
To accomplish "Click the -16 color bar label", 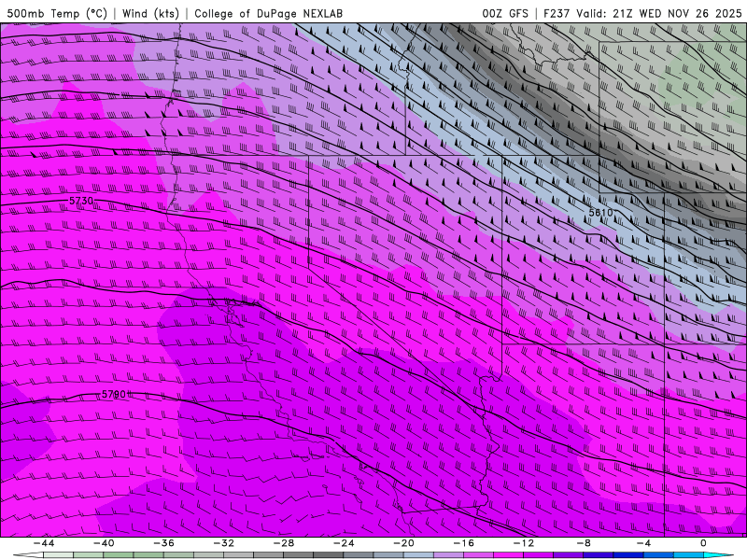I will (464, 543).
